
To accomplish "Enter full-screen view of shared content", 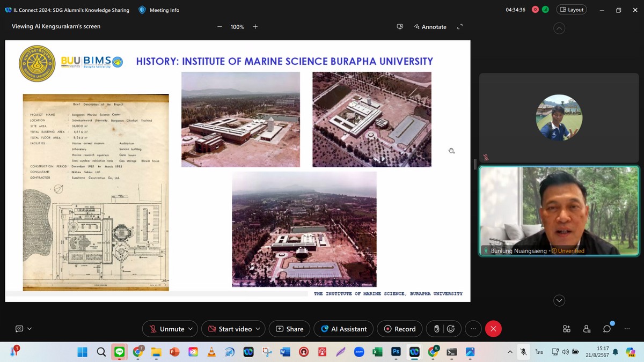I will 459,27.
